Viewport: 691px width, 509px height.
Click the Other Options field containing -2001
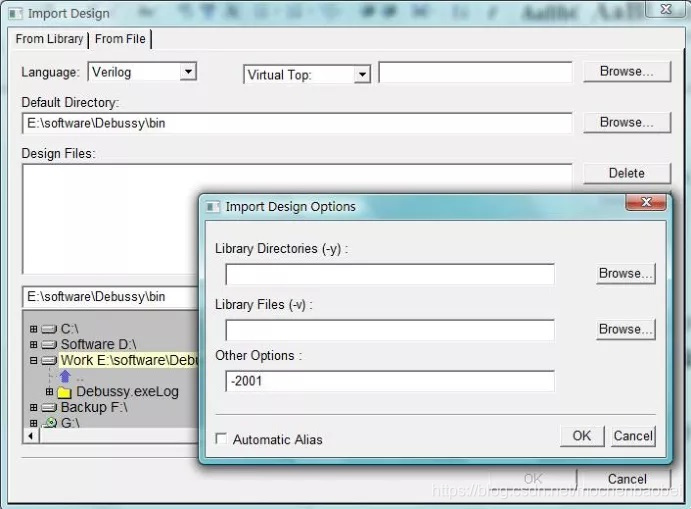tap(390, 381)
